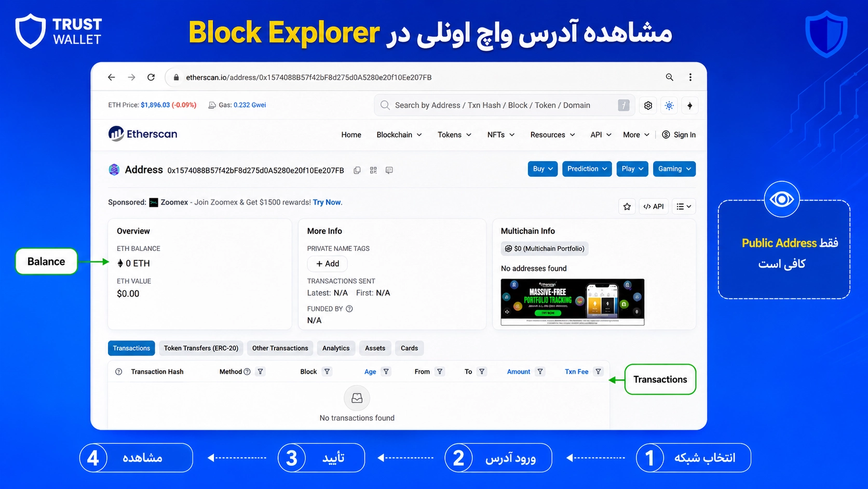Image resolution: width=868 pixels, height=489 pixels.
Task: Open the Analytics tab
Action: [x=336, y=348]
